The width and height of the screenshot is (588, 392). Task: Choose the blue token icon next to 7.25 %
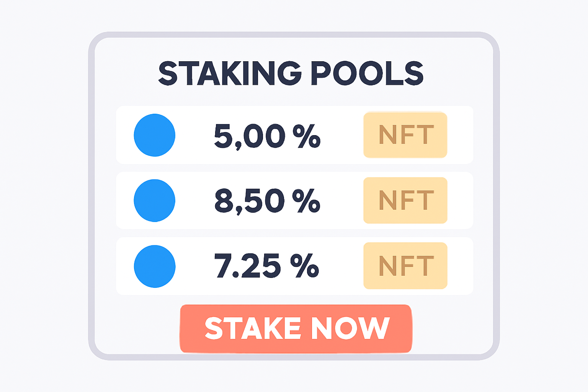point(155,266)
